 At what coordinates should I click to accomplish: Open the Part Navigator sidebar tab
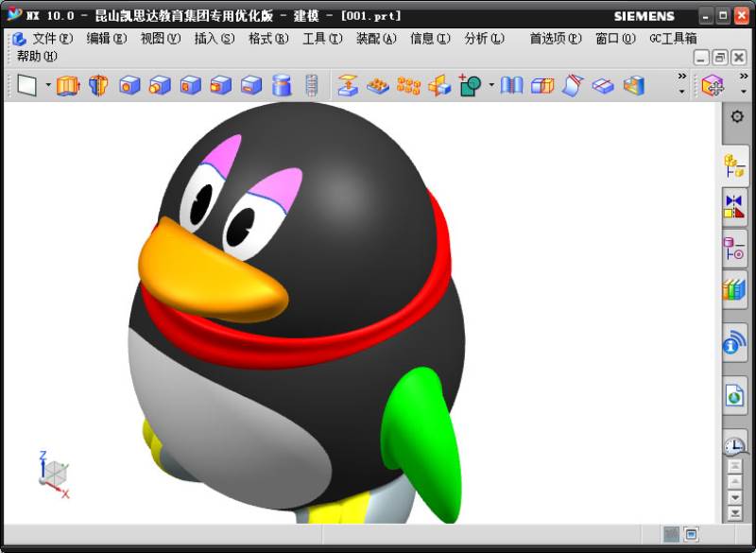point(734,166)
